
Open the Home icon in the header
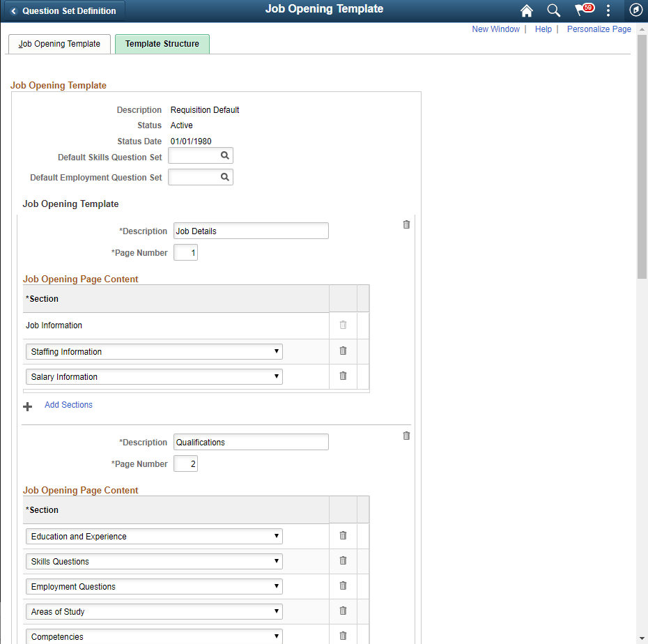(526, 10)
